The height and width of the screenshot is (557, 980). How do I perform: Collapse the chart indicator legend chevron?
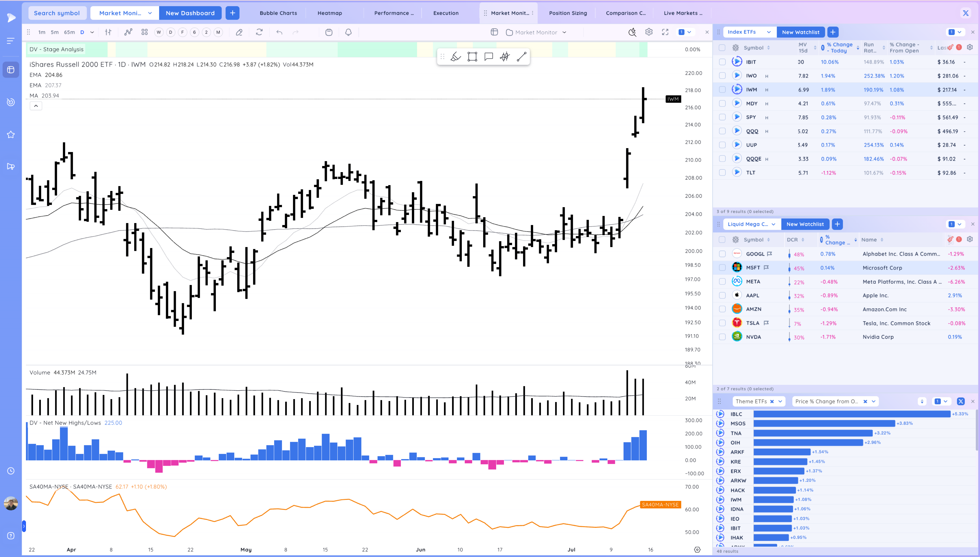36,106
